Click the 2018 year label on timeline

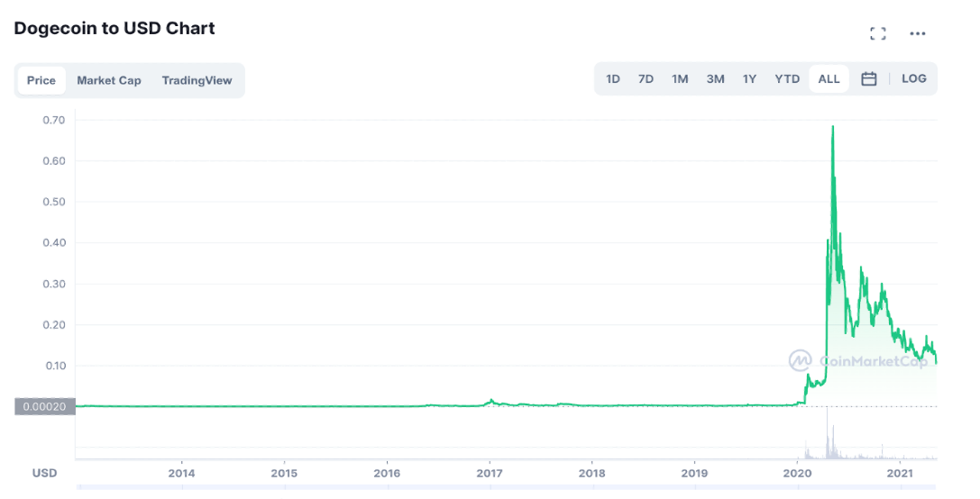pos(591,473)
